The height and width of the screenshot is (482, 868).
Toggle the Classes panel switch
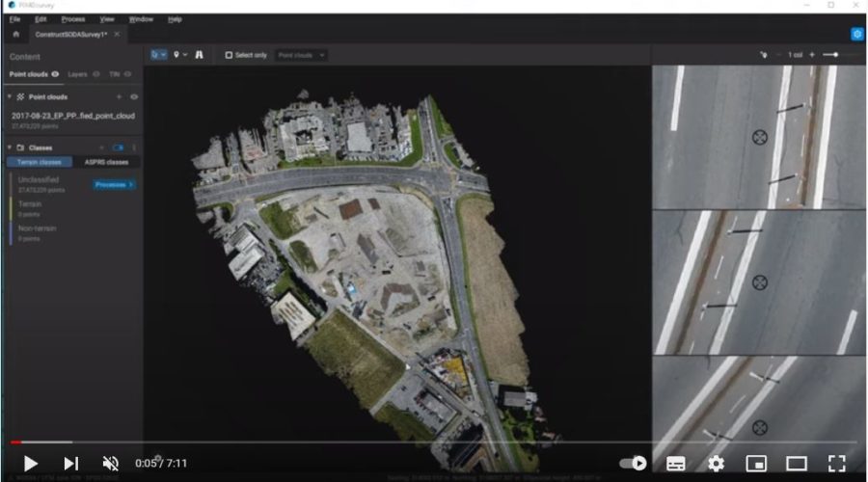point(119,147)
